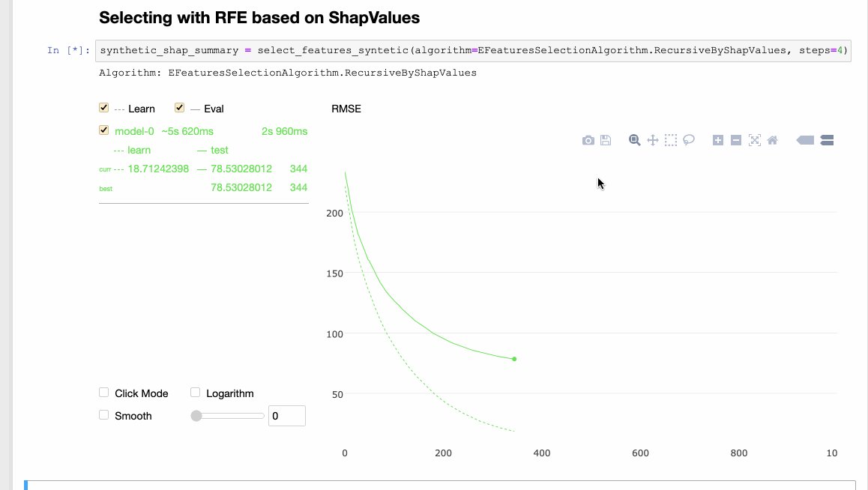Viewport: 868px width, 490px height.
Task: Click the Zoom out minus icon
Action: point(735,140)
